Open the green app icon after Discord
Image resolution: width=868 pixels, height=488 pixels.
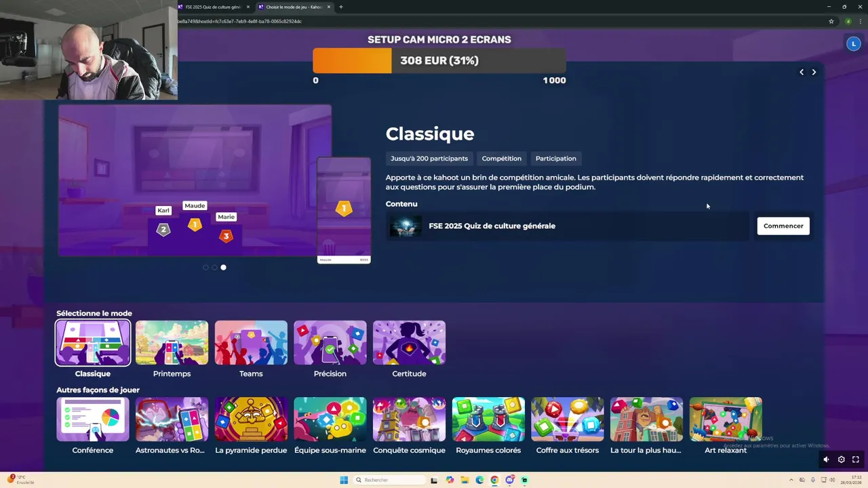524,480
